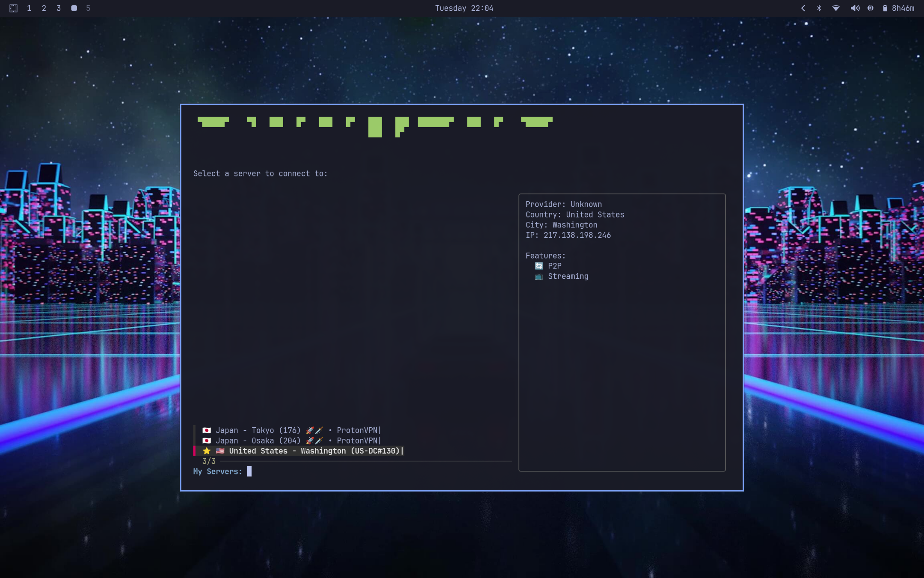Switch to workspace 5
Viewport: 924px width, 578px height.
click(x=88, y=8)
